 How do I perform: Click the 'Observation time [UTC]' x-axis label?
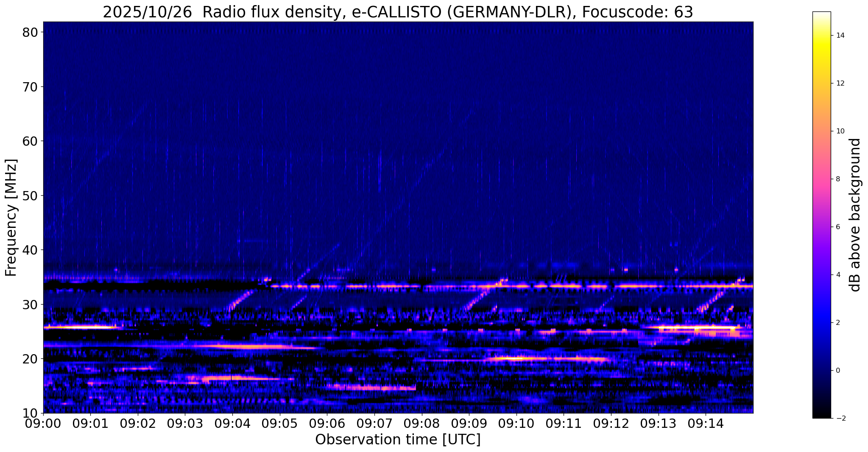point(398,440)
